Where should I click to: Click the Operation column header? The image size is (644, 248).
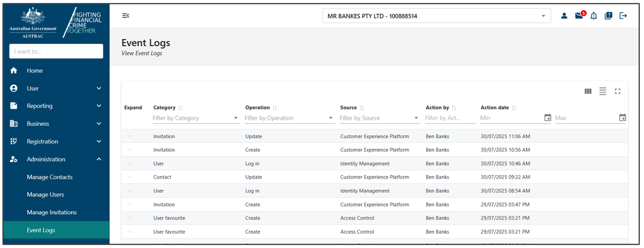(x=257, y=107)
